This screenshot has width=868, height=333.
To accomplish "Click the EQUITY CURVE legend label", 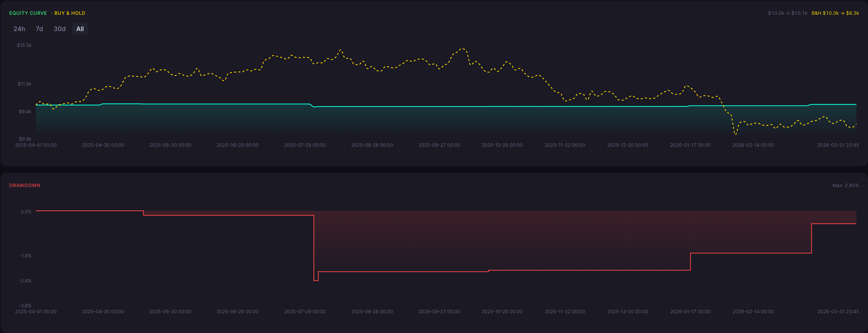I will tap(28, 13).
